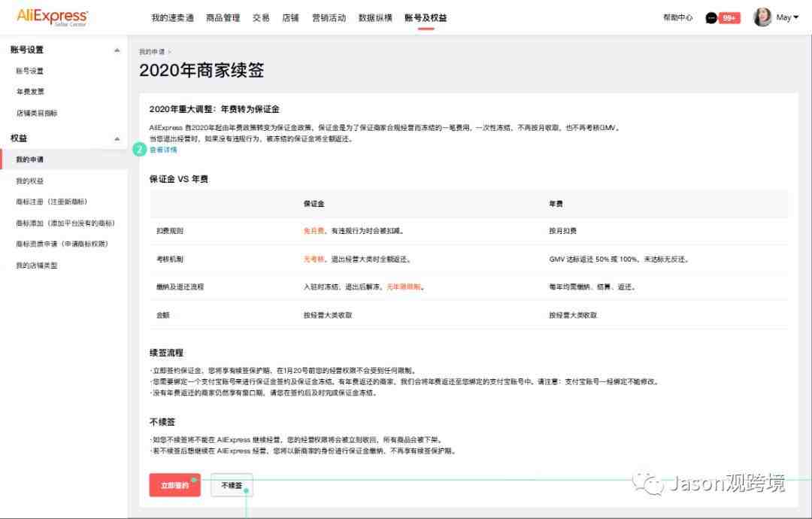Open 商品管理 in top navigation

[x=223, y=17]
